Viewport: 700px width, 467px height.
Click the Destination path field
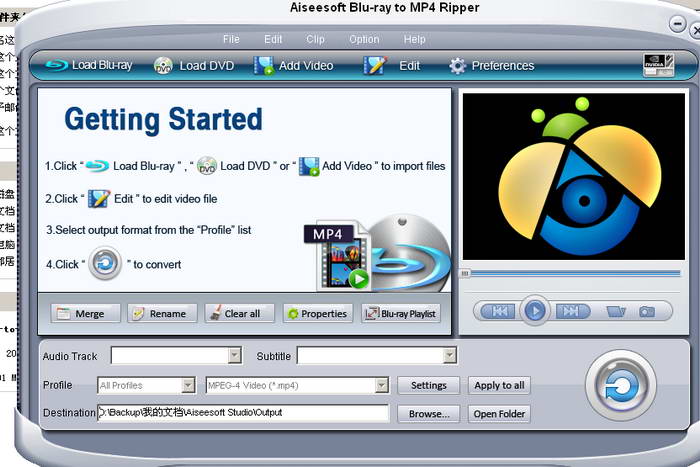pos(243,413)
